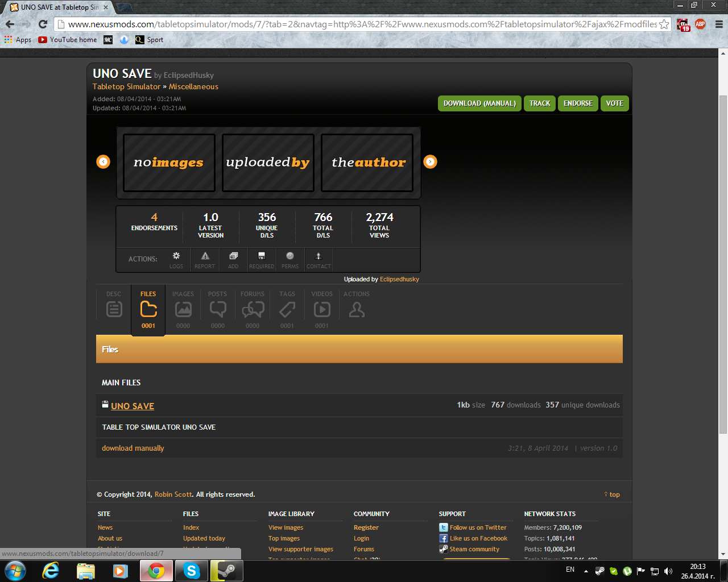Open the PERMS permissions icon
Viewport: 728px width, 582px height.
pyautogui.click(x=290, y=260)
